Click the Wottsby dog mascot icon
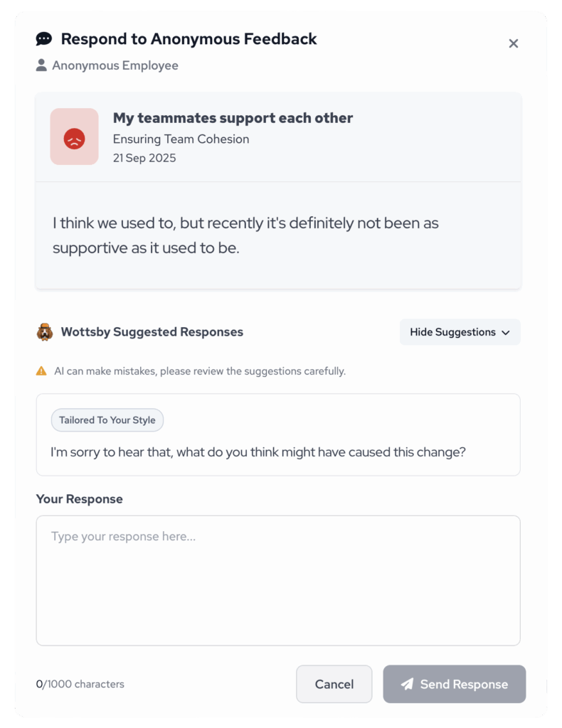Image resolution: width=562 pixels, height=728 pixels. pyautogui.click(x=45, y=332)
